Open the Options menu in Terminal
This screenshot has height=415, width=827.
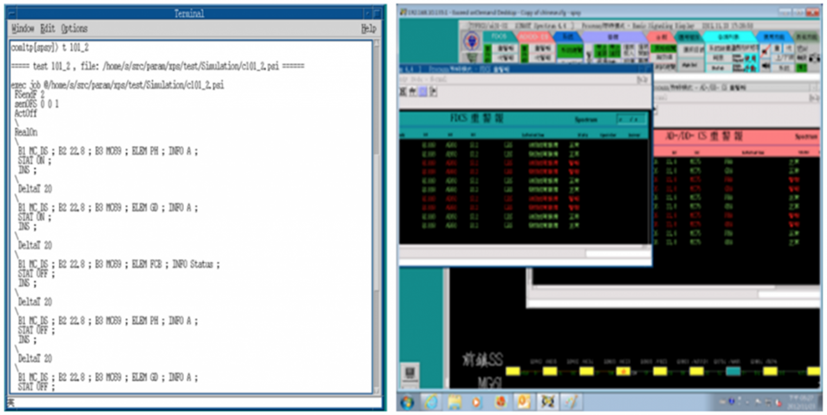tap(74, 29)
